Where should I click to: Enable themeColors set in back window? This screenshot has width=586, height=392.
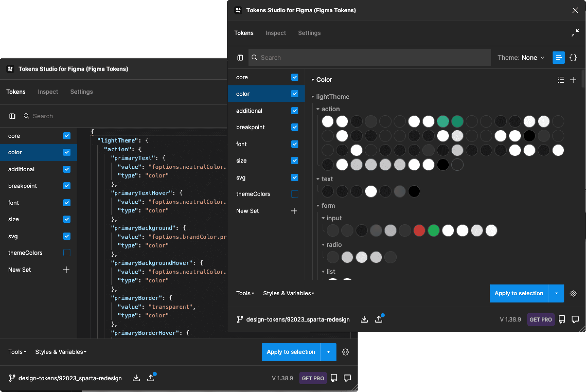(67, 253)
